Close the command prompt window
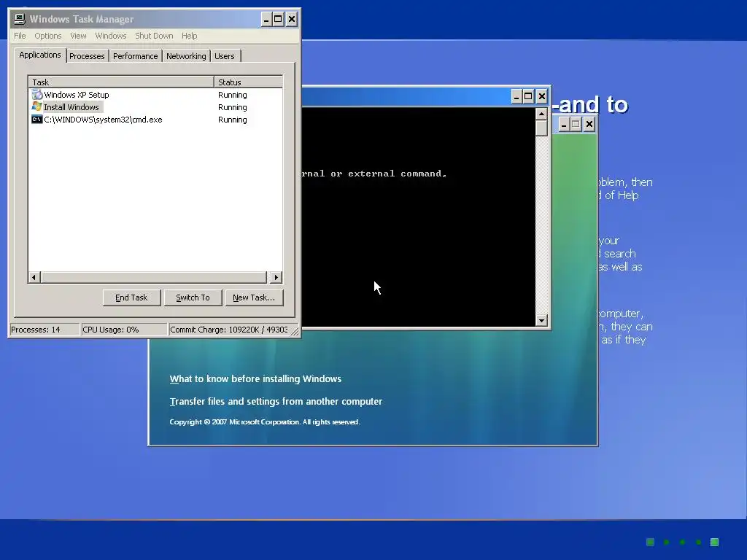747x560 pixels. [x=542, y=97]
